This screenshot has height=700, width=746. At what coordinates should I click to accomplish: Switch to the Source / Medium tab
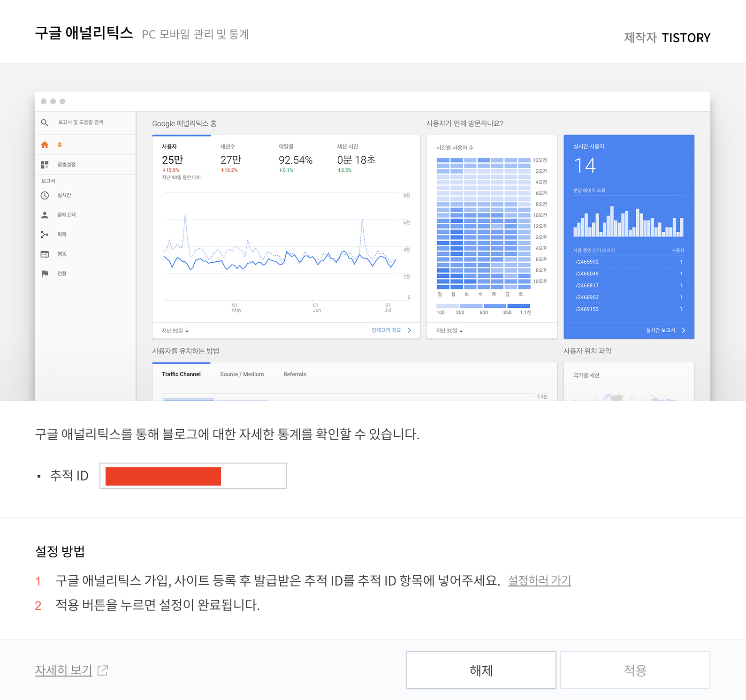point(242,374)
